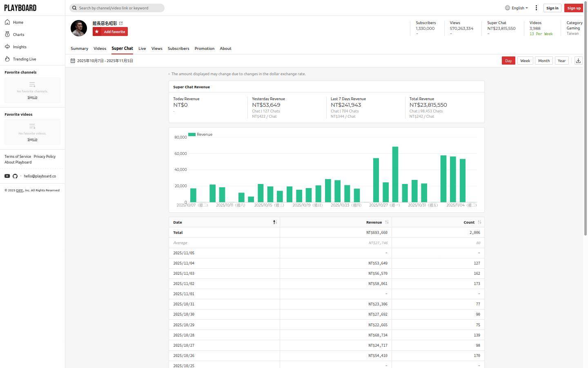Sort the table by Count column
588x368 pixels.
[x=469, y=222]
